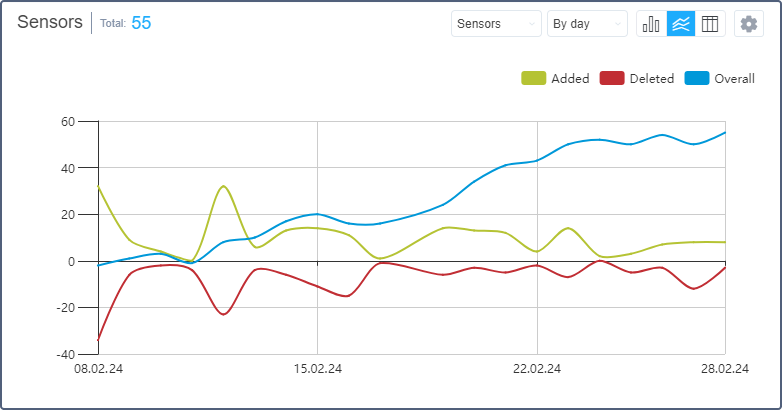782x410 pixels.
Task: Click the Sensors widget title
Action: pos(50,23)
